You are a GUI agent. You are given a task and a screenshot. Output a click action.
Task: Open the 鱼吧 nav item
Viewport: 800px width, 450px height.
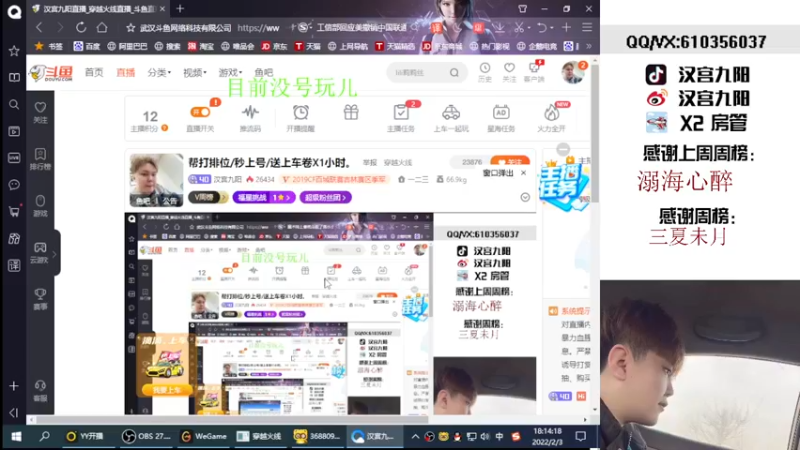[x=264, y=72]
